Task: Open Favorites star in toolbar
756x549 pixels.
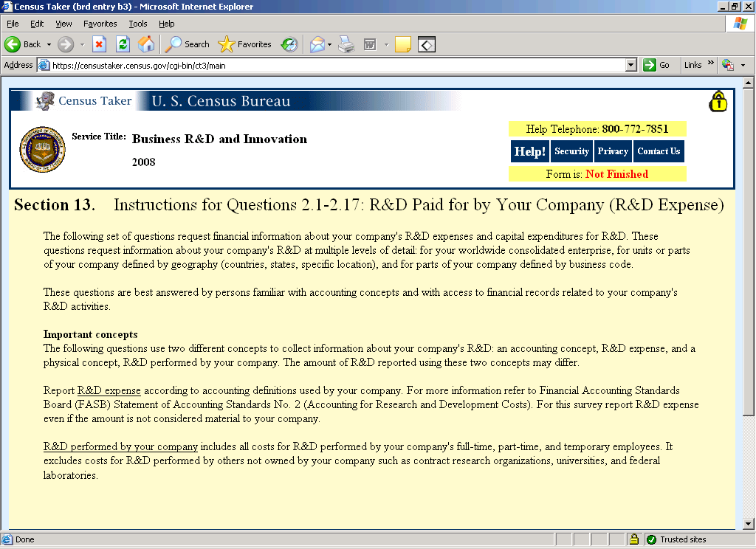Action: 226,44
